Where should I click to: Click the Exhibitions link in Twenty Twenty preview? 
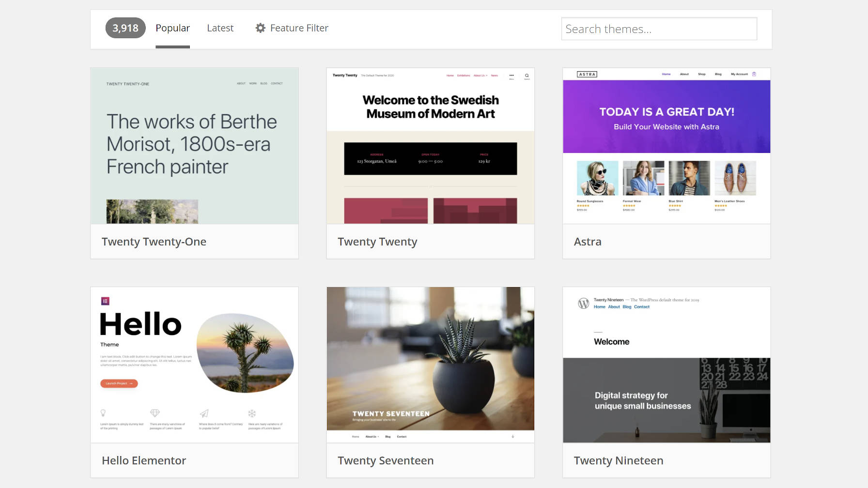(x=464, y=76)
